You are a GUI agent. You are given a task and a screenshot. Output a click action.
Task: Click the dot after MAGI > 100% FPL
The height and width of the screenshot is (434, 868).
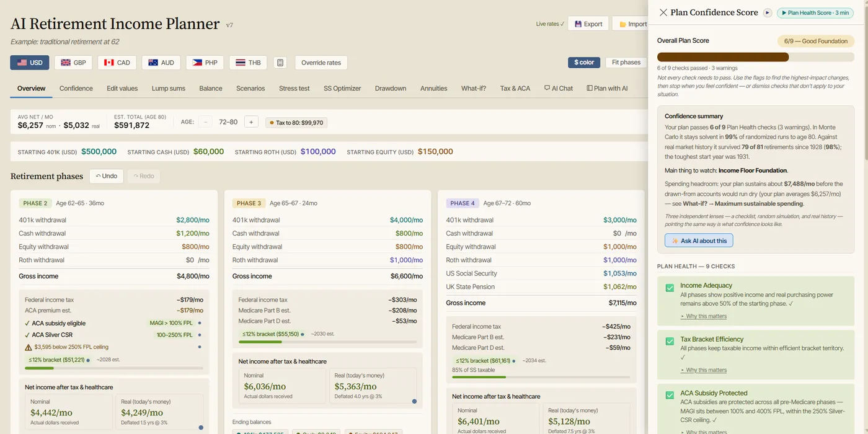point(199,323)
